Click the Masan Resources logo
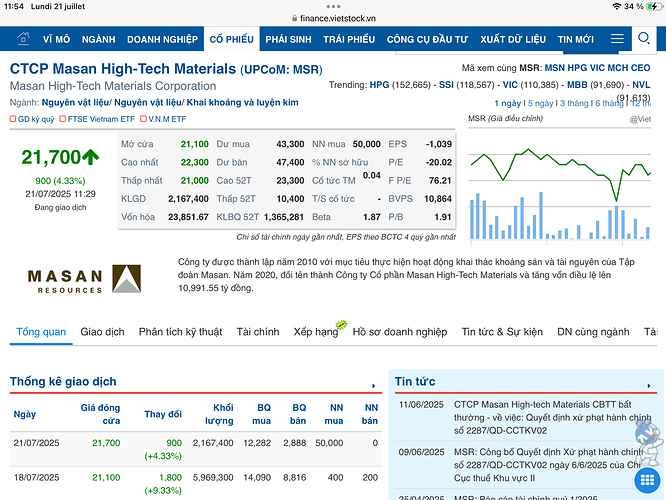 tap(84, 279)
